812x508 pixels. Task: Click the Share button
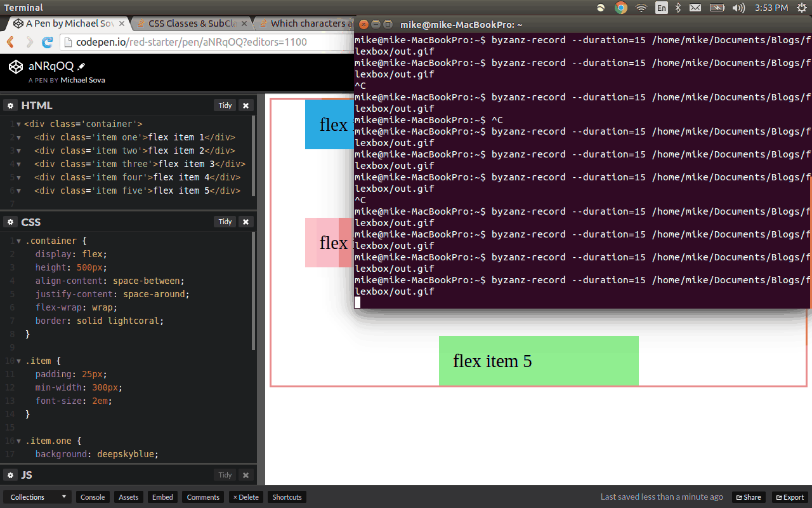pyautogui.click(x=749, y=497)
